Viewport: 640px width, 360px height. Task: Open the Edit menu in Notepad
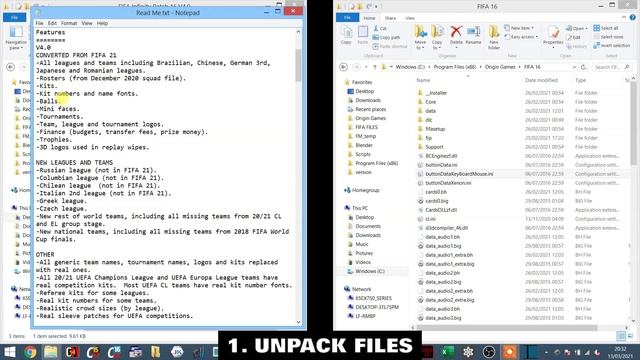coord(52,23)
